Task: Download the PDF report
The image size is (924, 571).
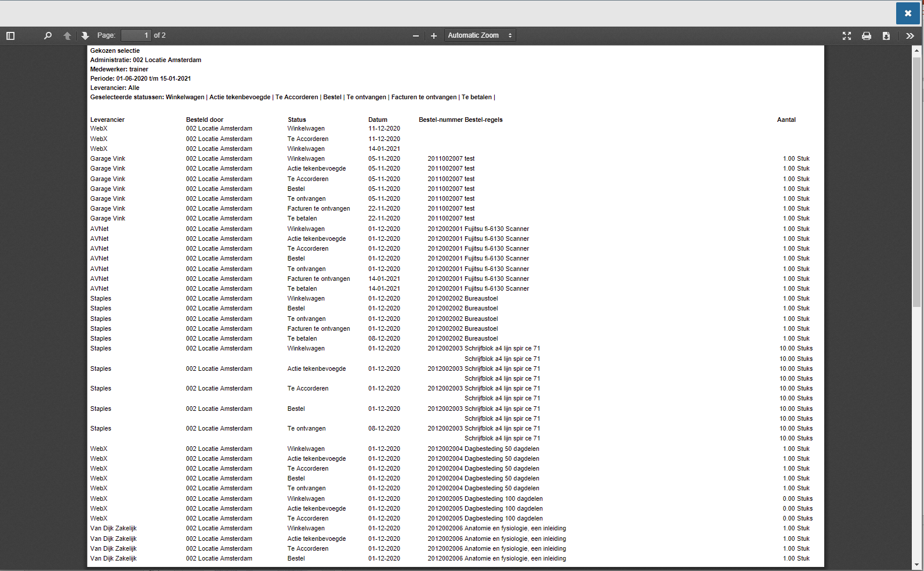Action: [x=886, y=36]
